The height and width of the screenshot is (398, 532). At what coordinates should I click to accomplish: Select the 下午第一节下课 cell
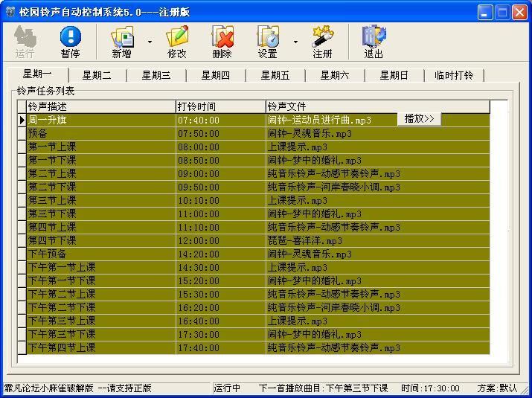click(x=101, y=280)
